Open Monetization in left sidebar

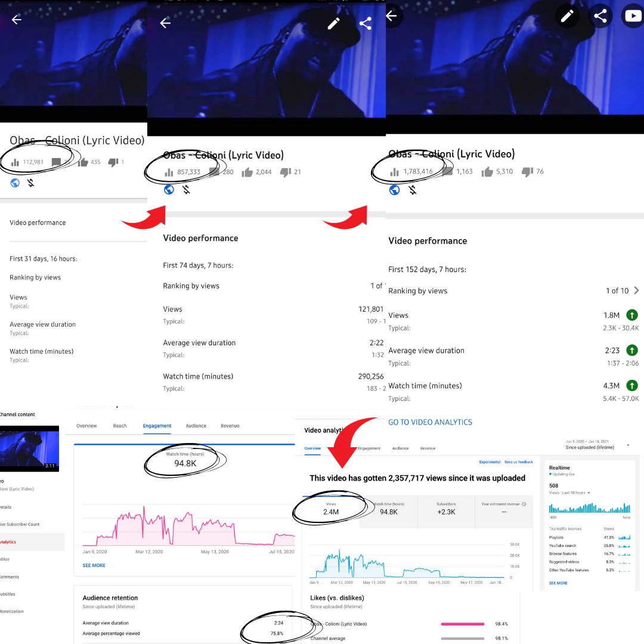click(x=11, y=612)
